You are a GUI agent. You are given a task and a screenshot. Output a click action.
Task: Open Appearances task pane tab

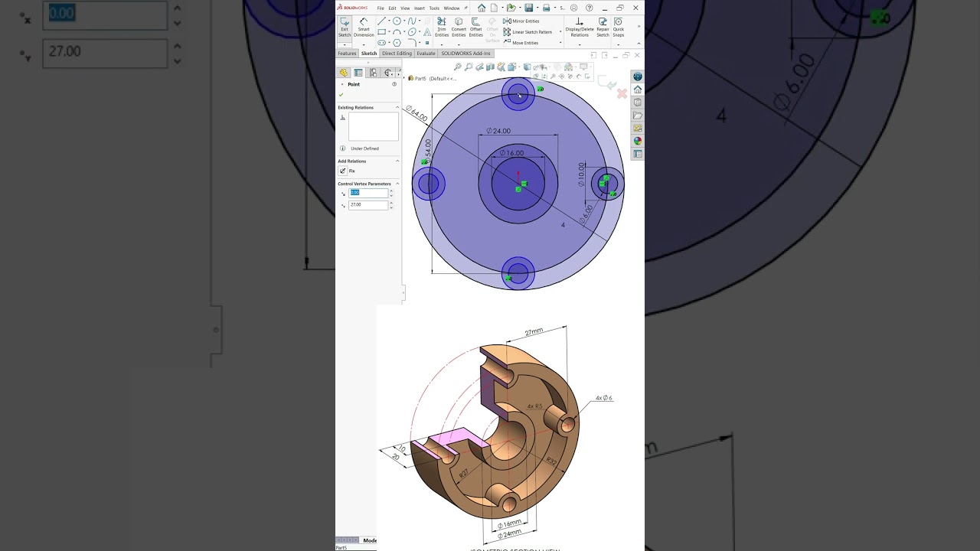pyautogui.click(x=637, y=141)
